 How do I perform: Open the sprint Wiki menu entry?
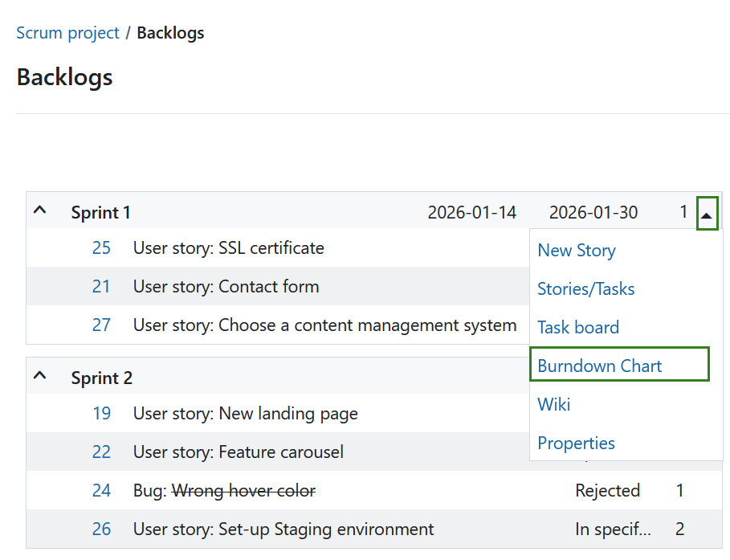click(553, 405)
